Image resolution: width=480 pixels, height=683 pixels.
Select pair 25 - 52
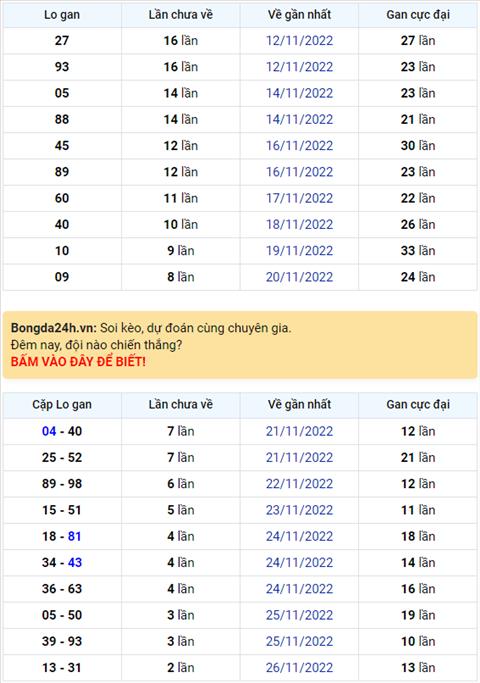[62, 457]
